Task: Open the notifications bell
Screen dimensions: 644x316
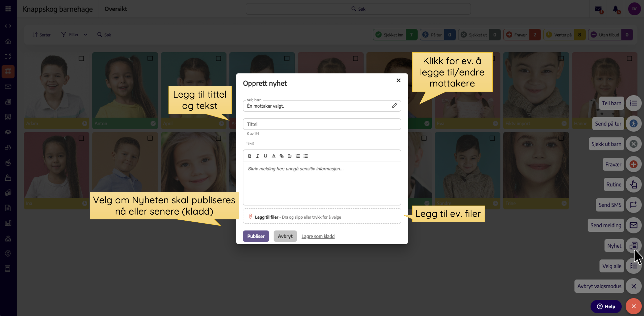Action: pyautogui.click(x=616, y=10)
